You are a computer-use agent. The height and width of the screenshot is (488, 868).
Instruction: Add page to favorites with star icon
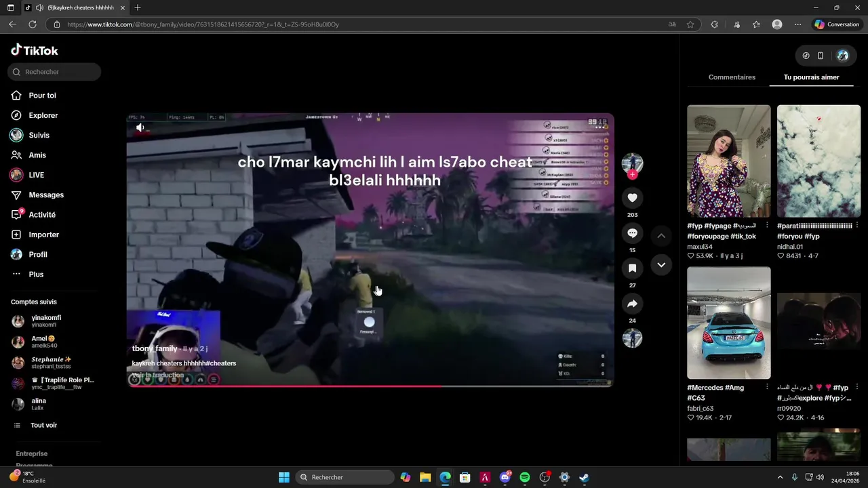click(x=690, y=24)
